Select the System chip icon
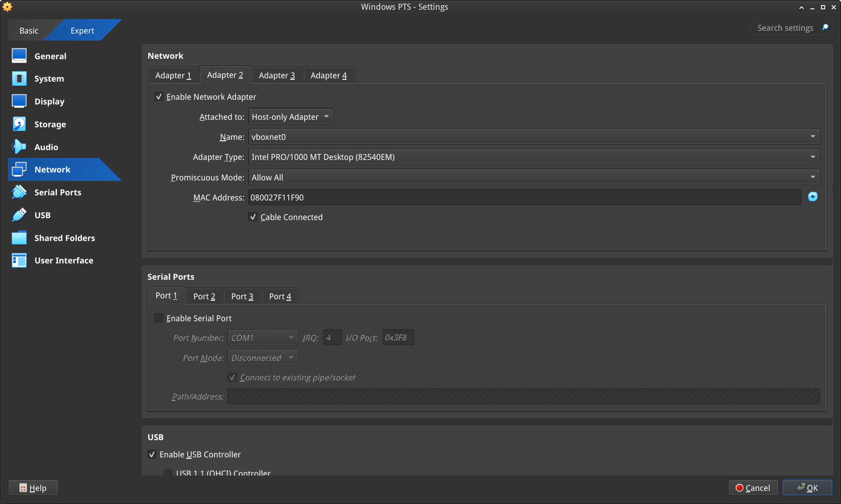This screenshot has height=504, width=841. click(x=19, y=79)
